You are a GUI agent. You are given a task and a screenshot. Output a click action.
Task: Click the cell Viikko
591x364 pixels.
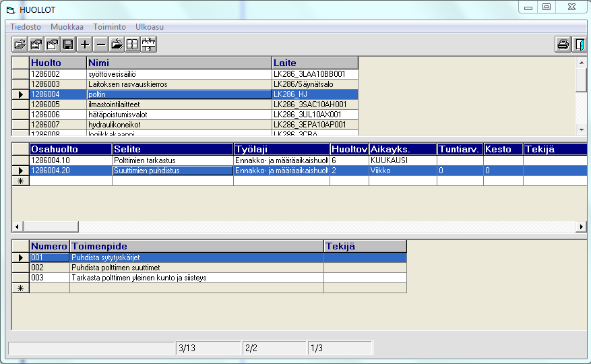click(402, 171)
